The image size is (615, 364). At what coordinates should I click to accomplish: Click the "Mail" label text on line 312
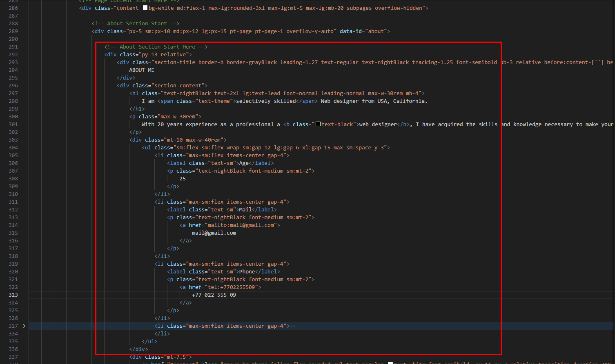coord(245,209)
